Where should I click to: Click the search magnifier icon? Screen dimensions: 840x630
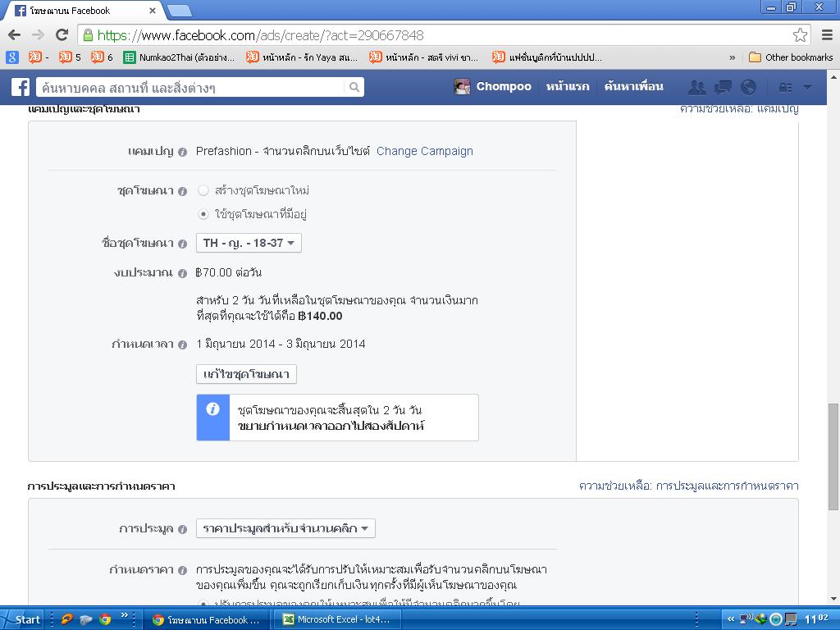pyautogui.click(x=354, y=87)
